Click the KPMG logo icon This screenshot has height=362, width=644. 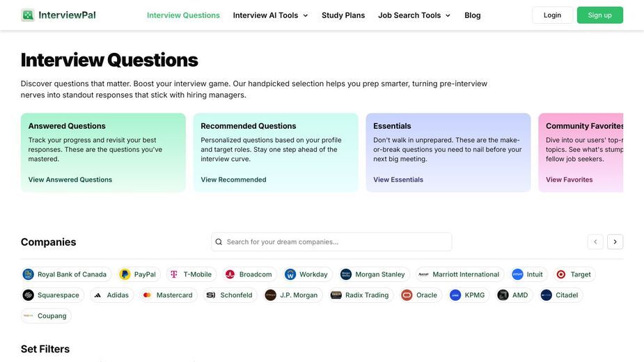pyautogui.click(x=455, y=295)
